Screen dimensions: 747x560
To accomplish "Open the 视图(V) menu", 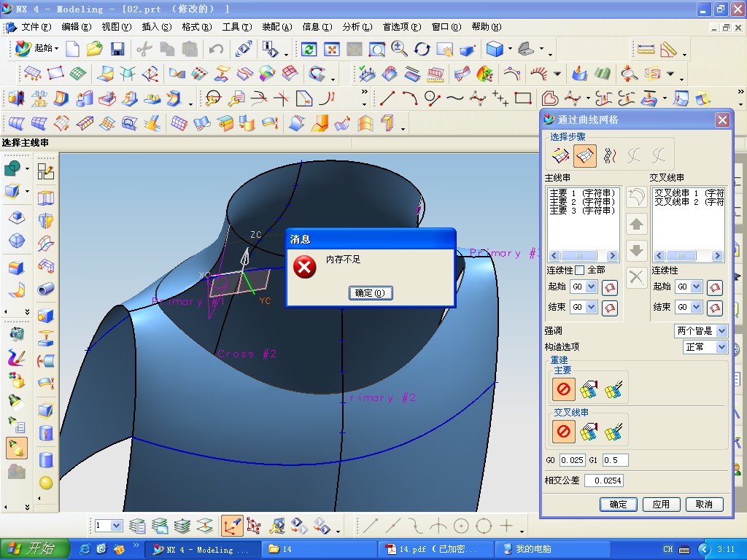I will pos(116,27).
